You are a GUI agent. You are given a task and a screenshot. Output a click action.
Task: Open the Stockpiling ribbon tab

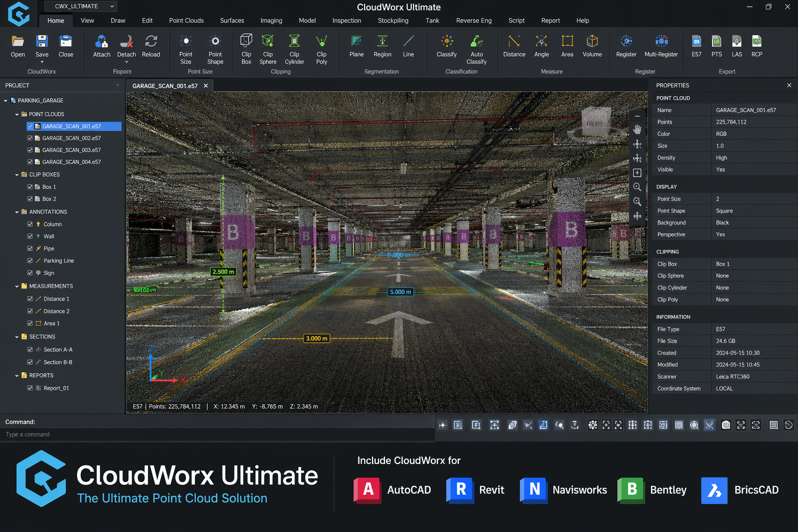click(393, 21)
